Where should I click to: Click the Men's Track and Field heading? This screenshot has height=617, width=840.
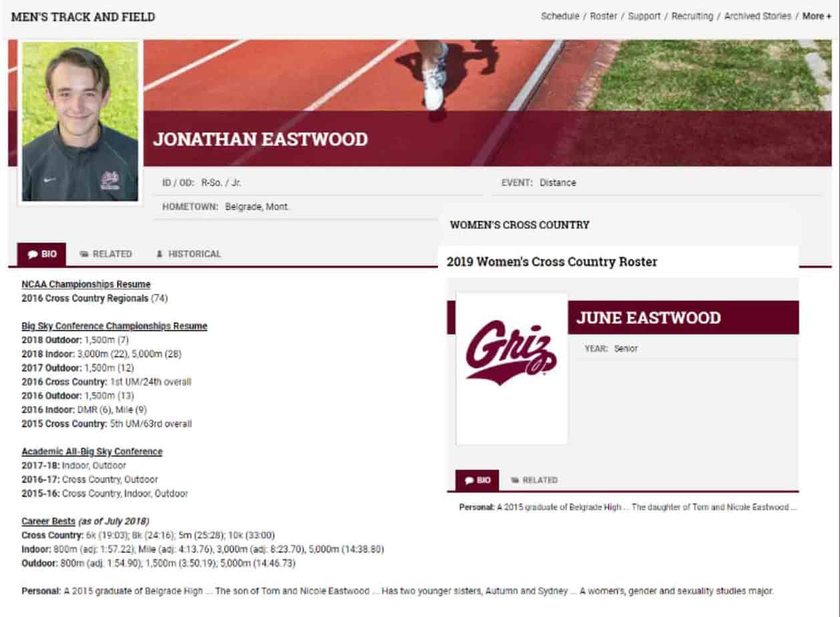tap(83, 17)
